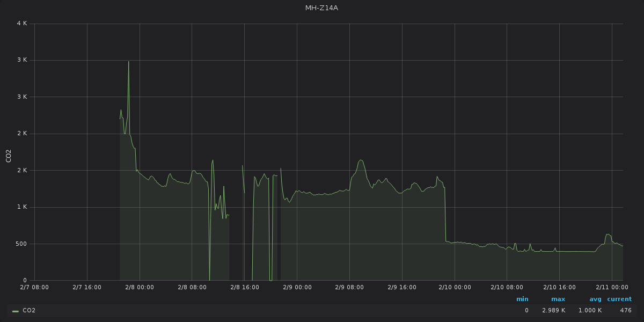This screenshot has width=644, height=322.
Task: Click the 2/9 16:00 x-axis label
Action: 402,287
